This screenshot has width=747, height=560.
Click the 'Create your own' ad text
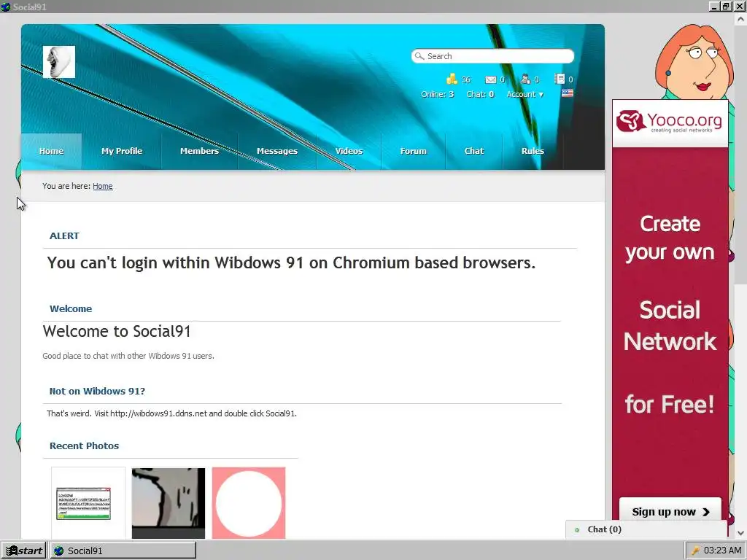[670, 238]
